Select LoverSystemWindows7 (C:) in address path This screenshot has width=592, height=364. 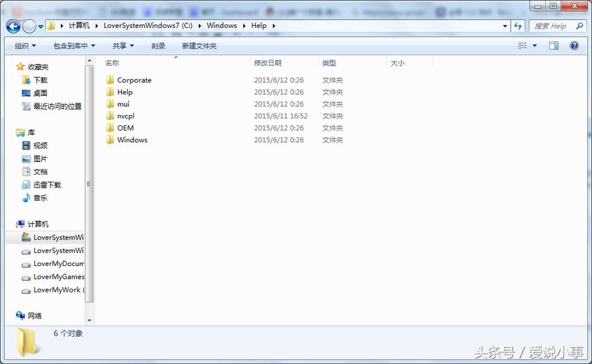pos(148,26)
